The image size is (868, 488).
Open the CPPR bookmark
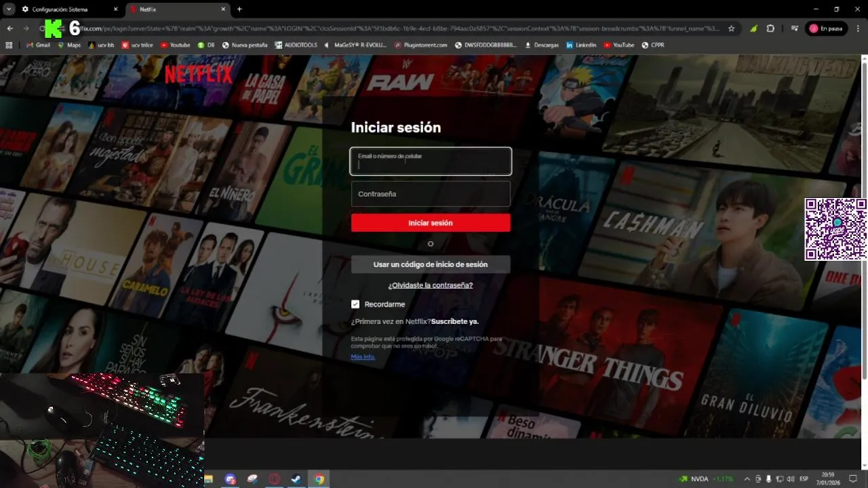point(653,45)
